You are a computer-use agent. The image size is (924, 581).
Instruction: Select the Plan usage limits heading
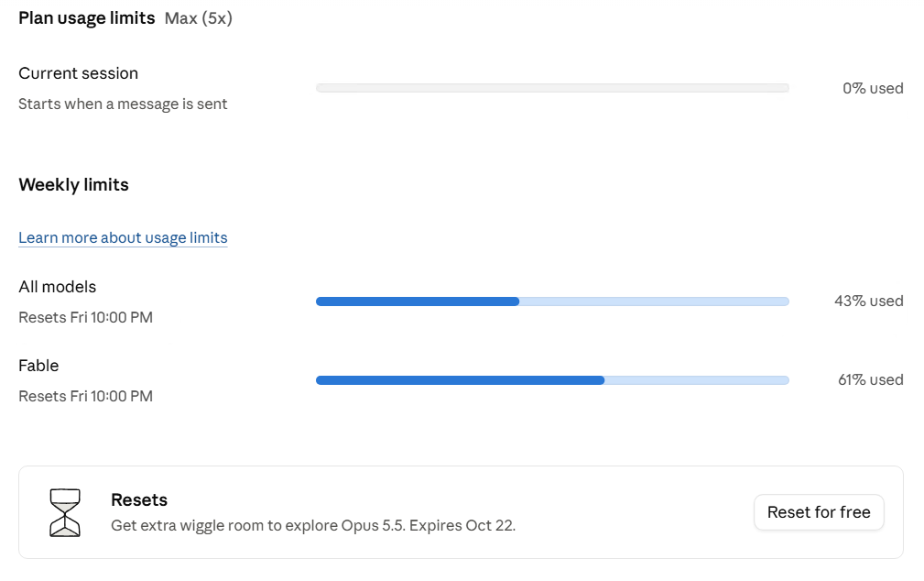[x=87, y=18]
